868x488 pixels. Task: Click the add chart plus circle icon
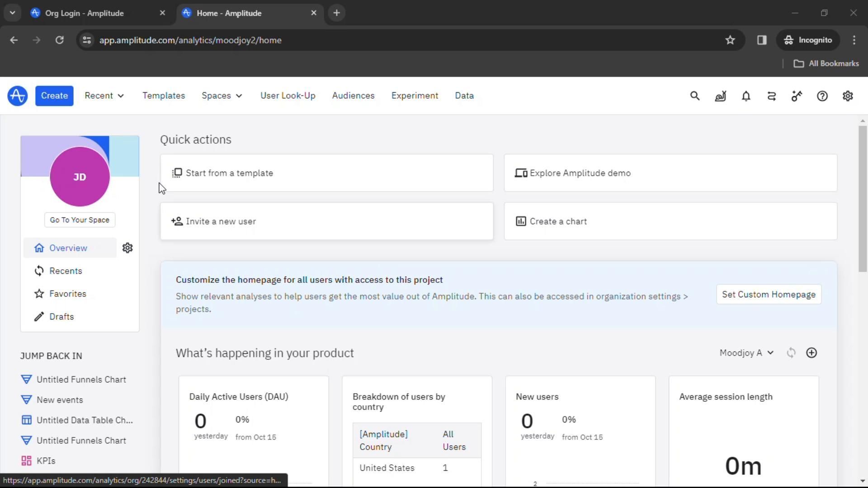pyautogui.click(x=811, y=353)
